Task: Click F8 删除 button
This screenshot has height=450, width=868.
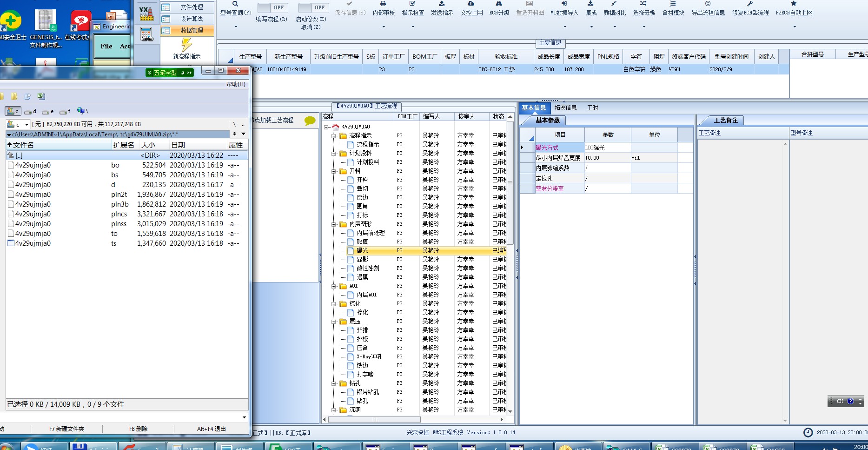Action: [138, 429]
